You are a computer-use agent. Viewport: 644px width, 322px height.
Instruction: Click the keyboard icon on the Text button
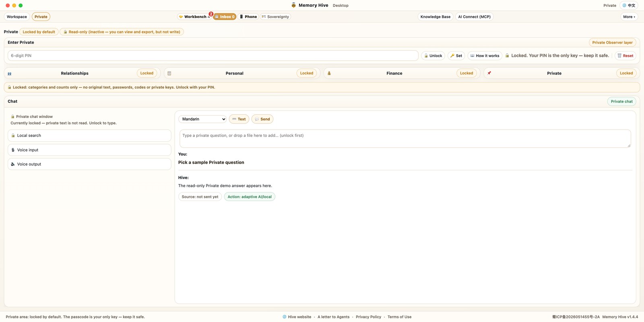234,119
